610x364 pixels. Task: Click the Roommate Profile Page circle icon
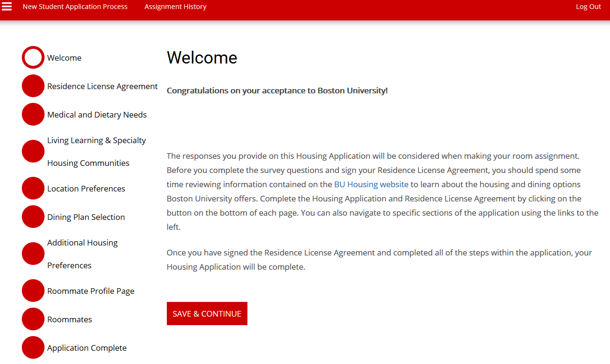[33, 291]
